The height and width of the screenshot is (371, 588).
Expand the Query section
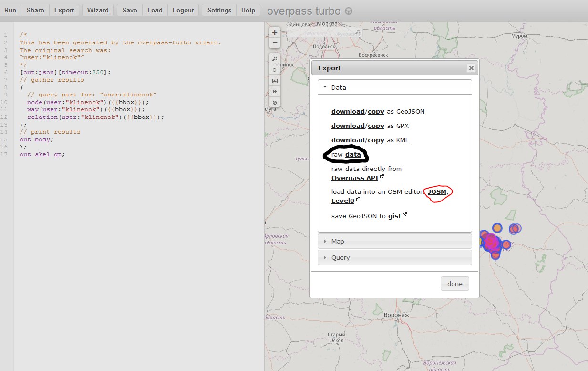395,257
